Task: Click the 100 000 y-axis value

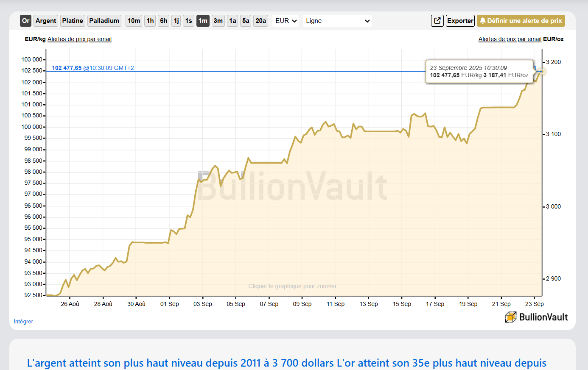Action: click(x=32, y=127)
